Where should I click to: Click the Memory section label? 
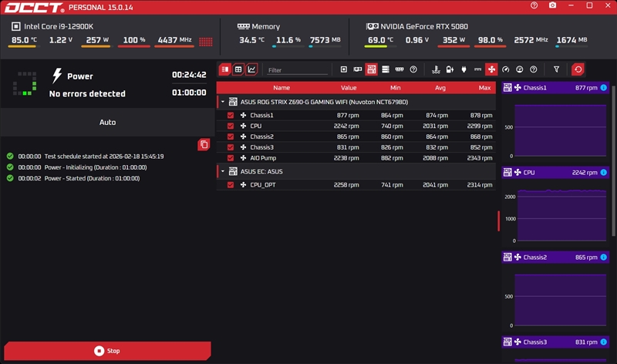[x=265, y=26]
